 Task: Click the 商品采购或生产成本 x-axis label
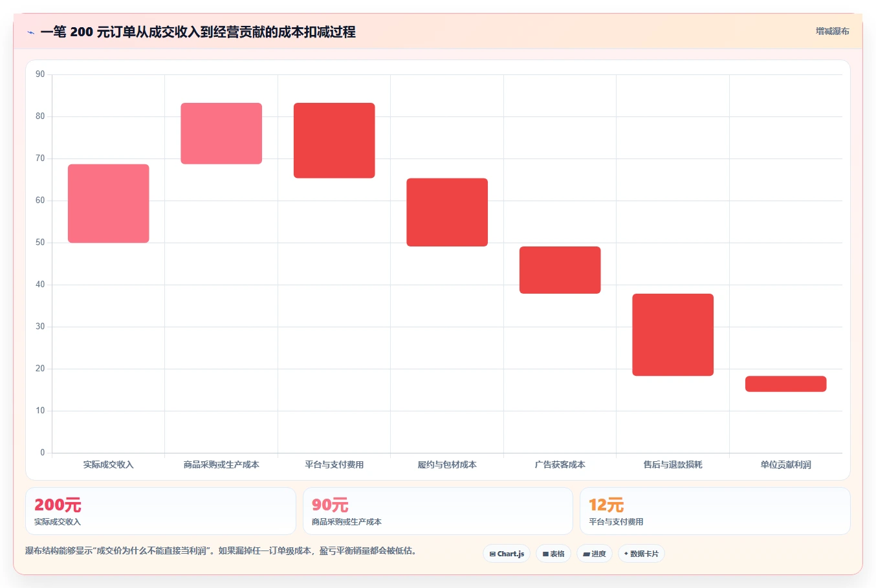click(x=221, y=464)
